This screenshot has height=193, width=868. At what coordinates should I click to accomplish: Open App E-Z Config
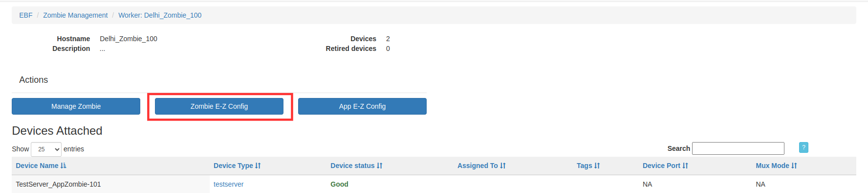[x=362, y=106]
